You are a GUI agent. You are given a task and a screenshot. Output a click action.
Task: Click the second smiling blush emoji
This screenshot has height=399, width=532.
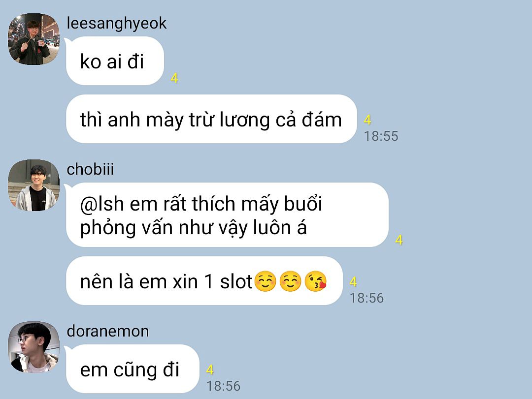290,281
